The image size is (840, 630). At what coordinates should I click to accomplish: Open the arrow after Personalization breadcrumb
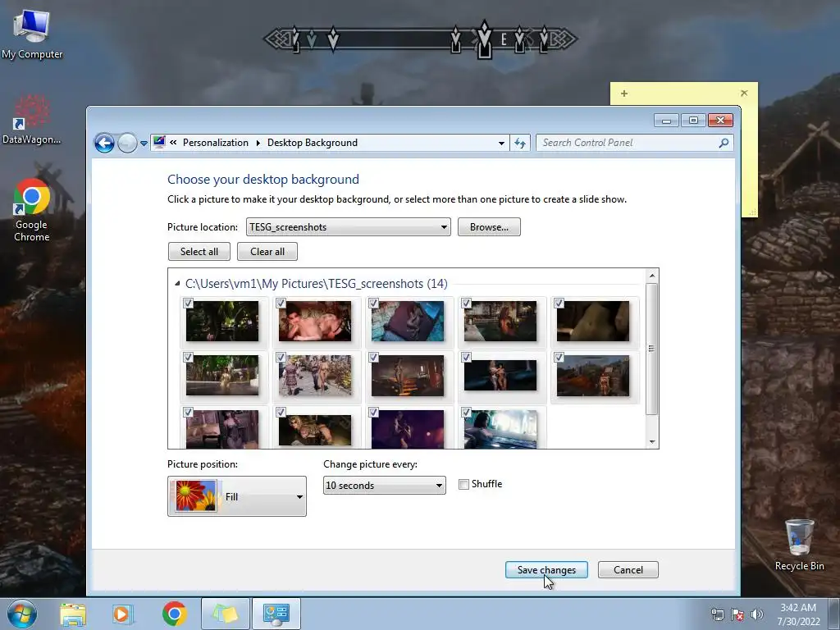258,143
